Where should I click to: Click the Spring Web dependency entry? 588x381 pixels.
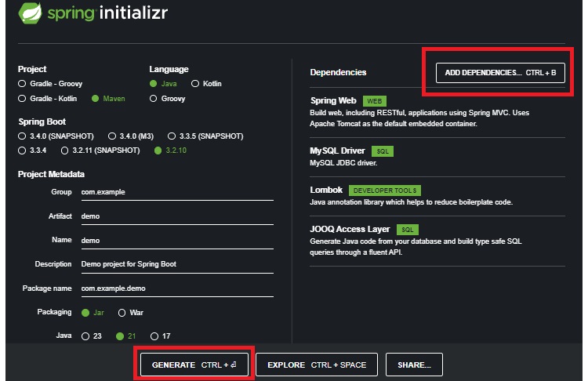click(333, 100)
